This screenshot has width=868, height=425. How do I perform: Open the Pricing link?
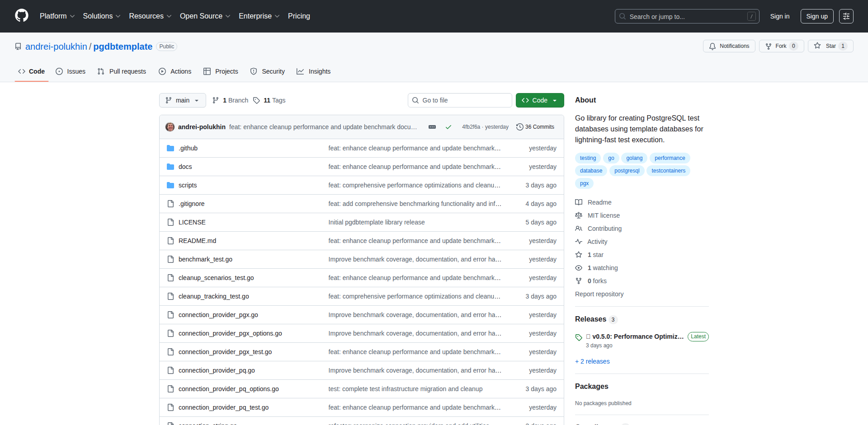coord(299,16)
